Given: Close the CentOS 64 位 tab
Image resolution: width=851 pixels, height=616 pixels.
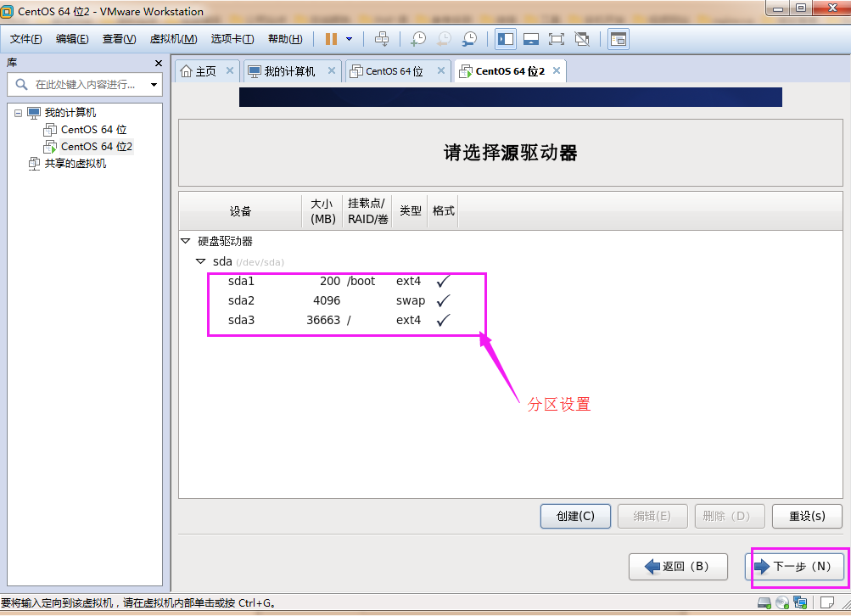Looking at the screenshot, I should (x=441, y=70).
